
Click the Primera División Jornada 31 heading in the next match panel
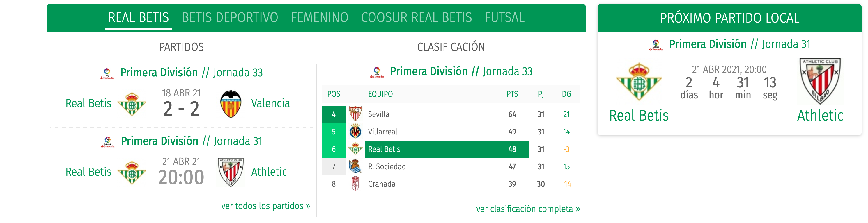click(x=740, y=44)
